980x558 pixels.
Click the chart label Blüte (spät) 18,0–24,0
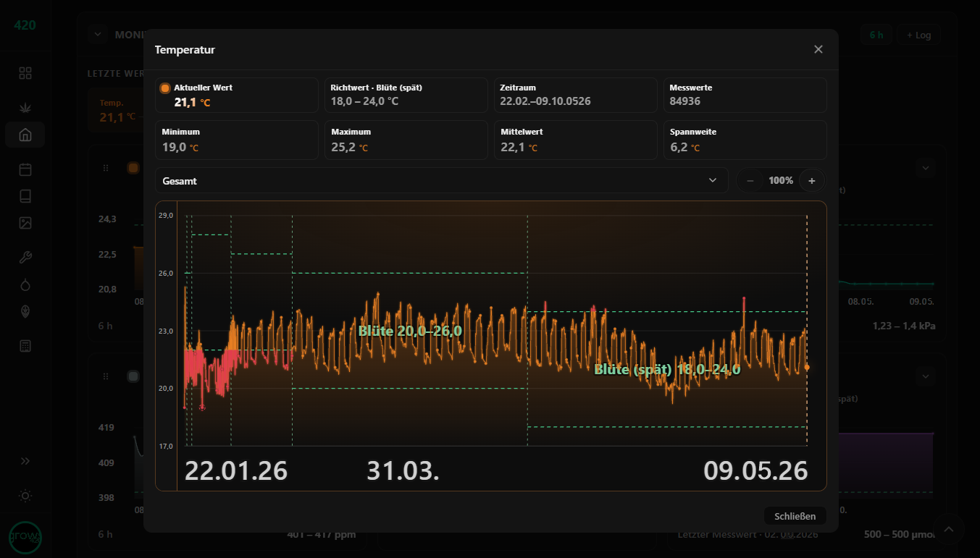[667, 369]
